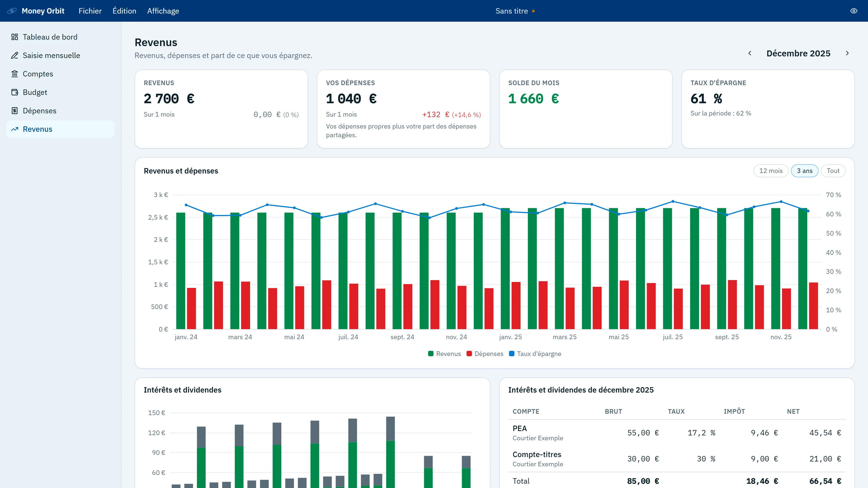This screenshot has width=868, height=488.
Task: Select the 12 mois period option
Action: point(771,171)
